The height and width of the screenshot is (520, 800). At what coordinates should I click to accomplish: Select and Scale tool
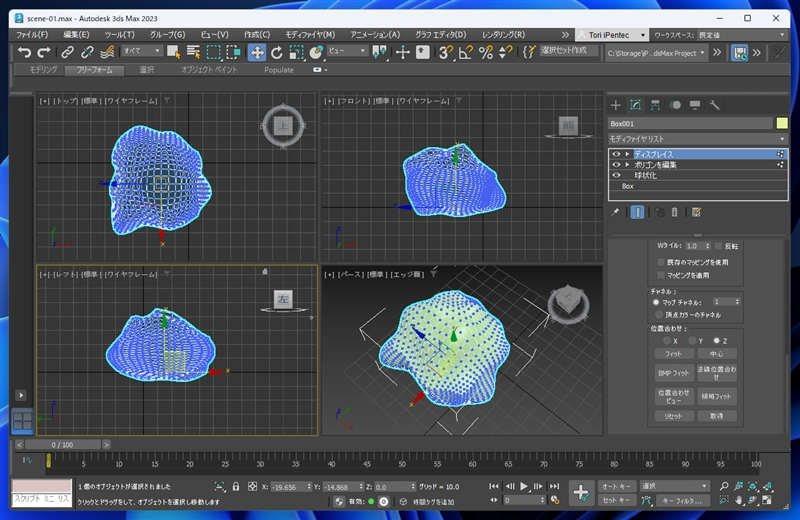pyautogui.click(x=296, y=52)
